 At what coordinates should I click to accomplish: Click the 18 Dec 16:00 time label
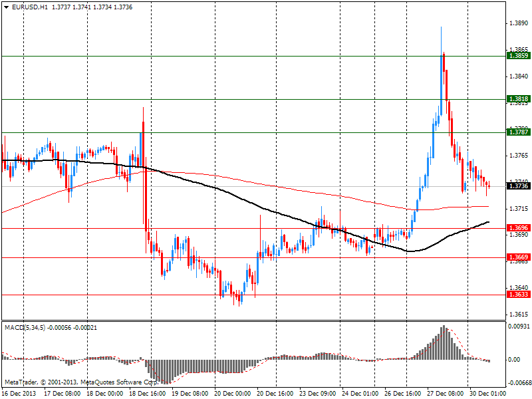click(x=147, y=394)
